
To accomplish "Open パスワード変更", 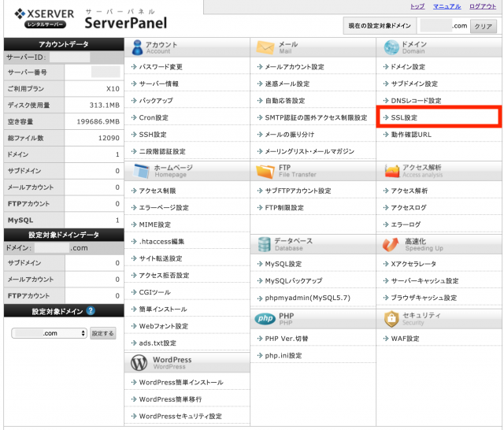I will coord(161,67).
